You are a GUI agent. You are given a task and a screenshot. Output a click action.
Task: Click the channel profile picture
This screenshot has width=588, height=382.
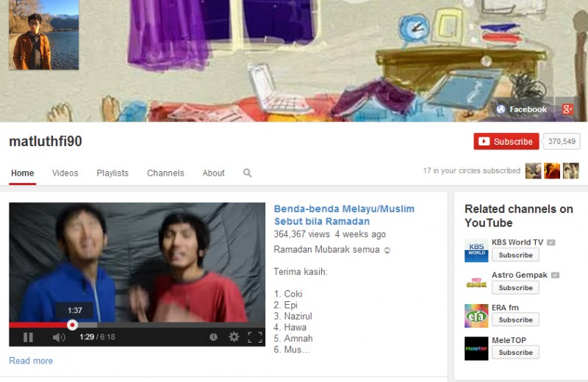tap(44, 35)
